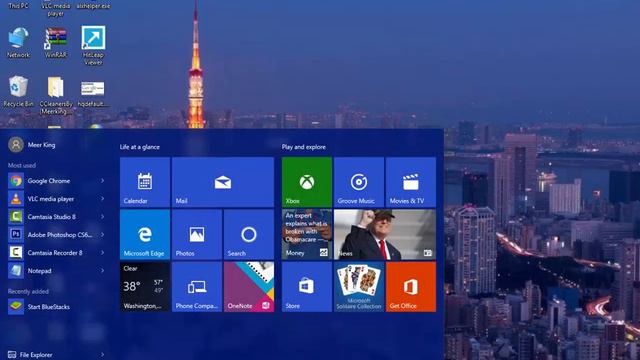This screenshot has width=640, height=360.
Task: Click the Meer King user account
Action: [32, 145]
